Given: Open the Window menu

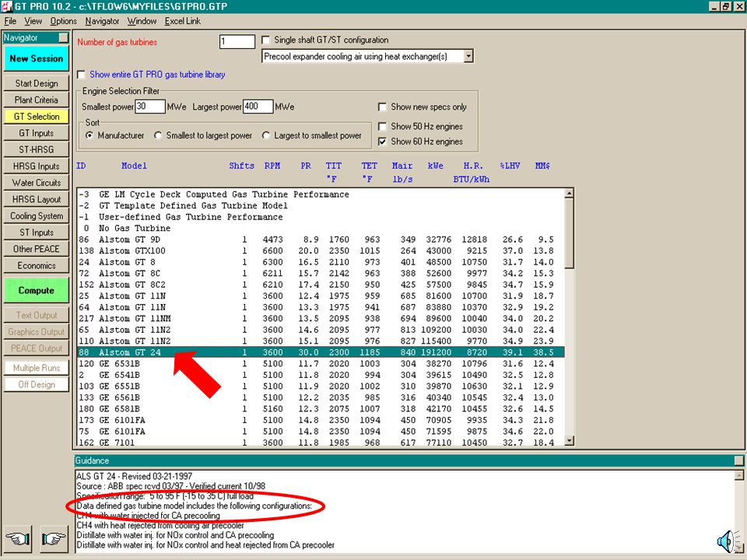Looking at the screenshot, I should point(142,21).
